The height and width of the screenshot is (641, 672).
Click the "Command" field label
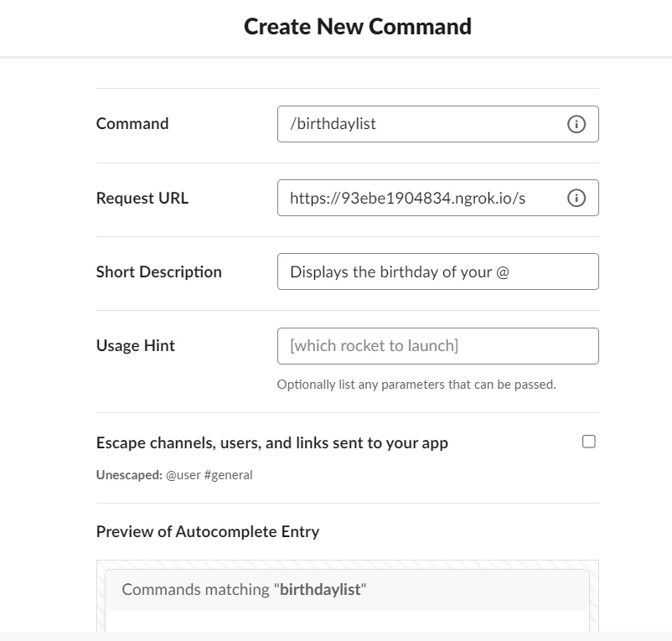tap(132, 124)
